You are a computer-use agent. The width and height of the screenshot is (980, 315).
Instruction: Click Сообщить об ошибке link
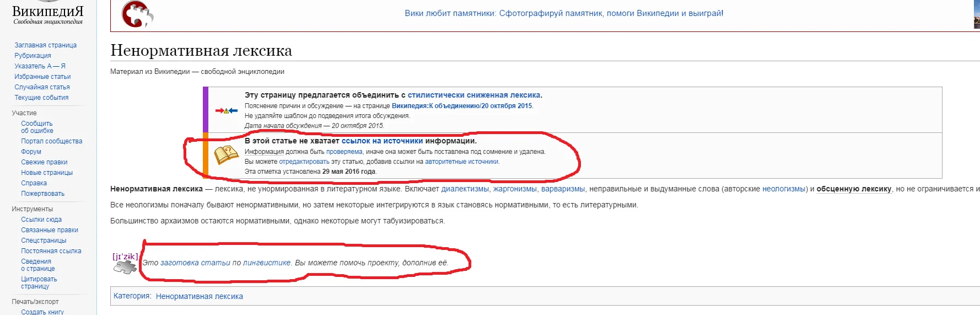[37, 127]
